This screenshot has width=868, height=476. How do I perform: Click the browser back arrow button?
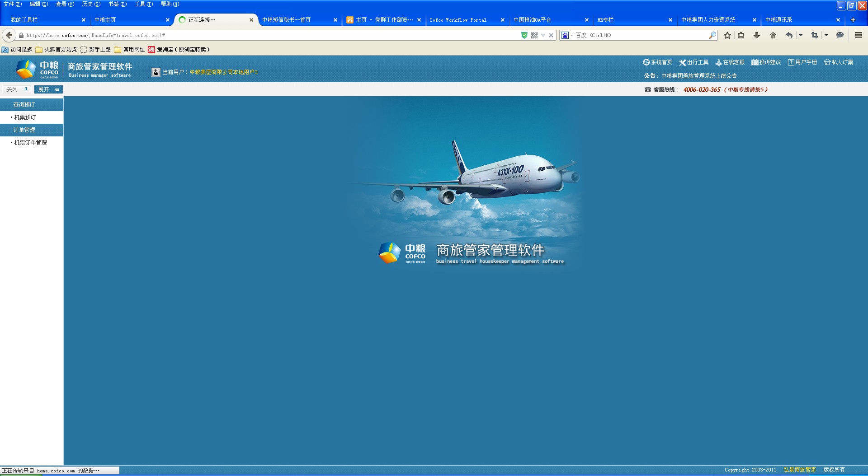(9, 35)
